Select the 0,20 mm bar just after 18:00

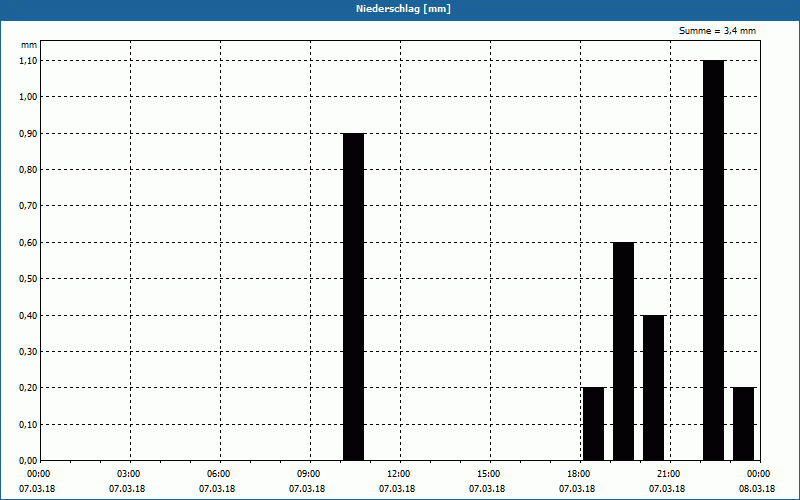(593, 424)
